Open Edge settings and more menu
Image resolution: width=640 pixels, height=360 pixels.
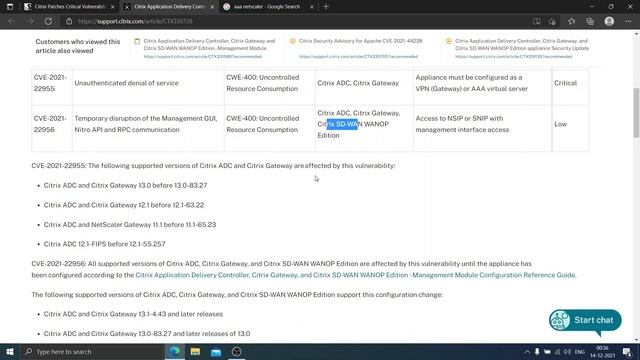coord(628,21)
